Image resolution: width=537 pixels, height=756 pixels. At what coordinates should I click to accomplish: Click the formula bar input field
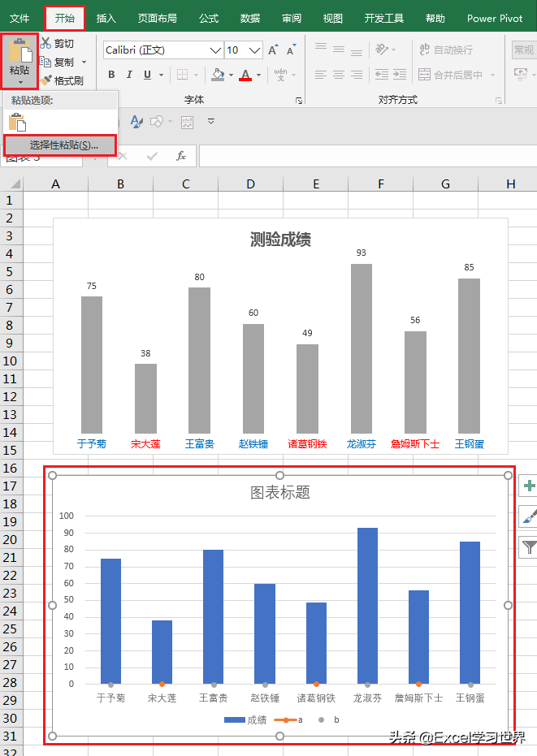point(368,156)
